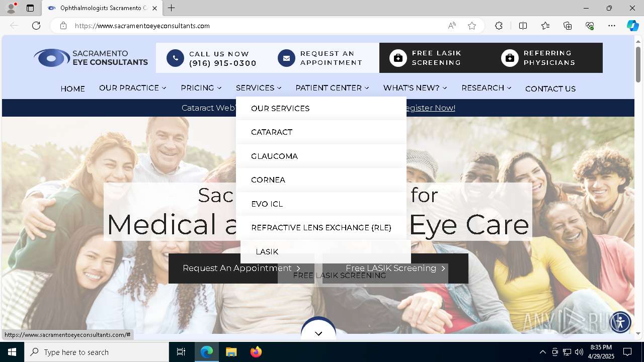Open the Contact Us page

coord(550,89)
